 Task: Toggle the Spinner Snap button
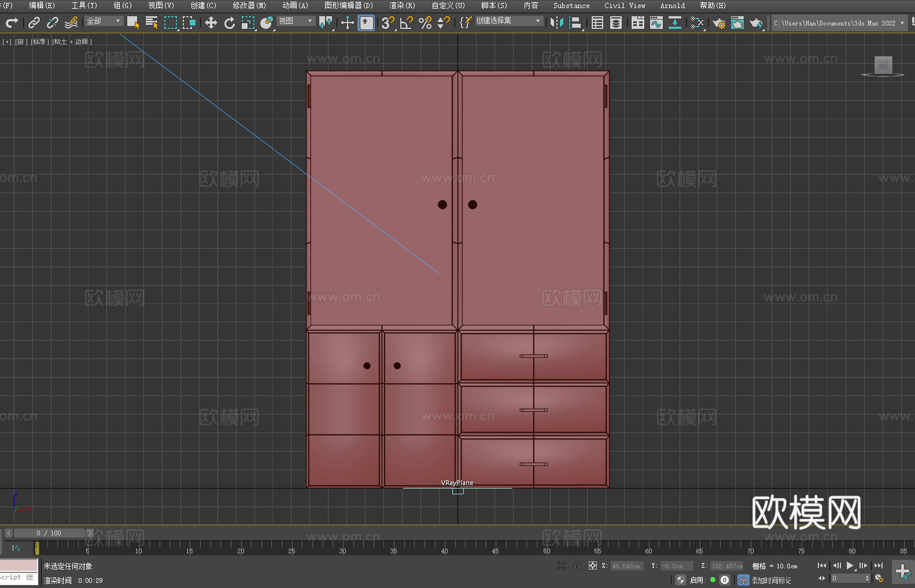tap(444, 23)
